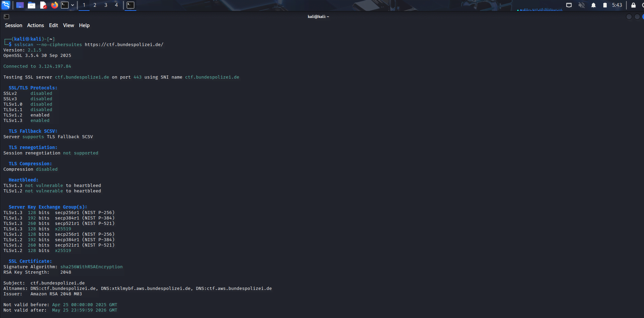Launch the text editor from the panel
The width and height of the screenshot is (644, 318).
[43, 5]
